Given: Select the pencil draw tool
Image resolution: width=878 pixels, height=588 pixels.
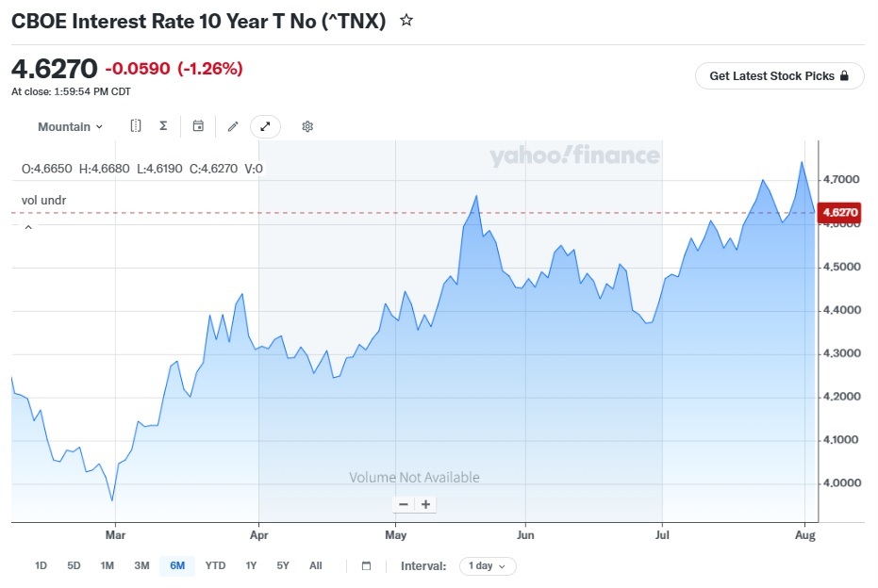Looking at the screenshot, I should point(233,126).
